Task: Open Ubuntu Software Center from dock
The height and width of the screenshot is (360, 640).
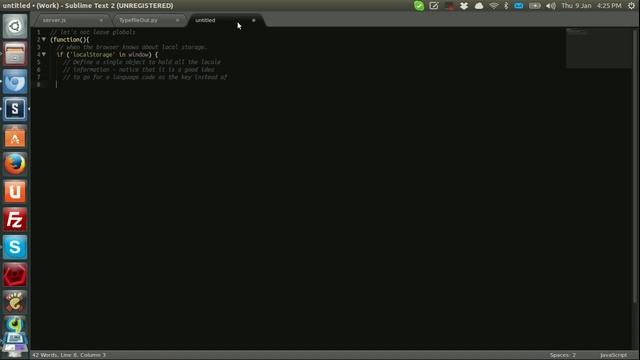Action: tap(15, 137)
